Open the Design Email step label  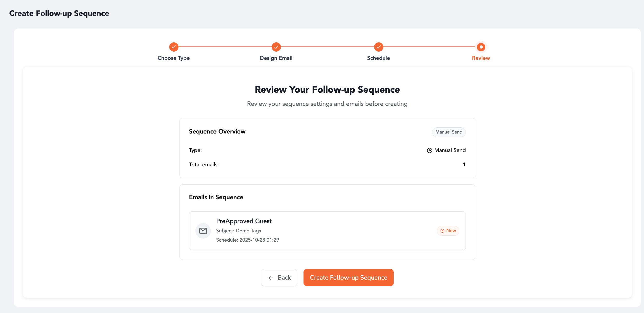click(x=276, y=58)
